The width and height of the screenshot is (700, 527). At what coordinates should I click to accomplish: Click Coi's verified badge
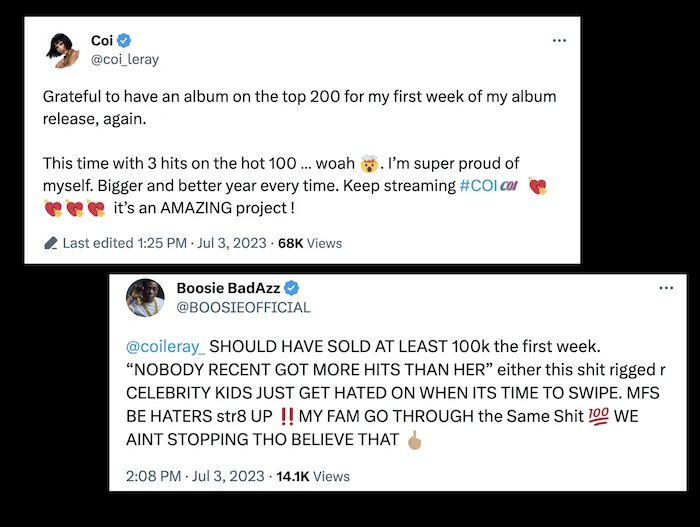124,41
